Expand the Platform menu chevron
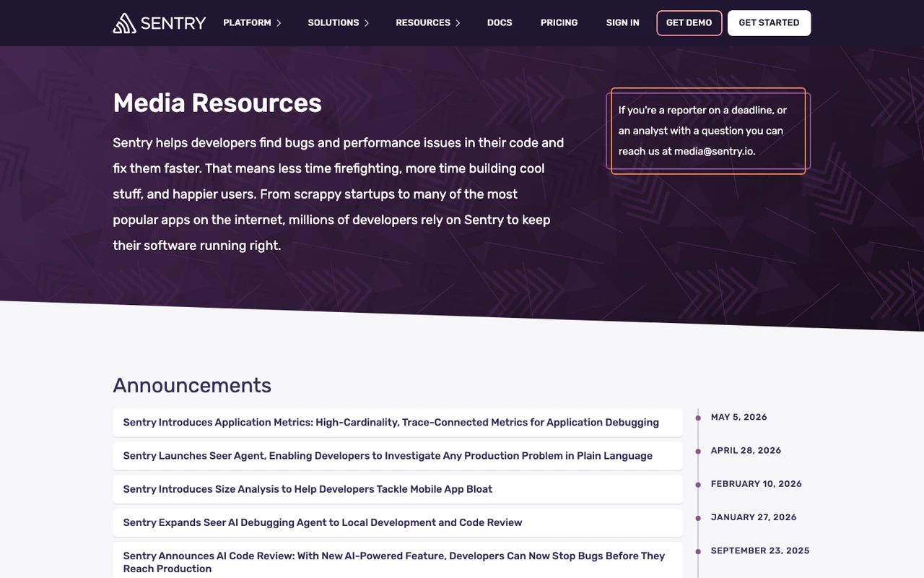This screenshot has width=924, height=578. point(279,23)
